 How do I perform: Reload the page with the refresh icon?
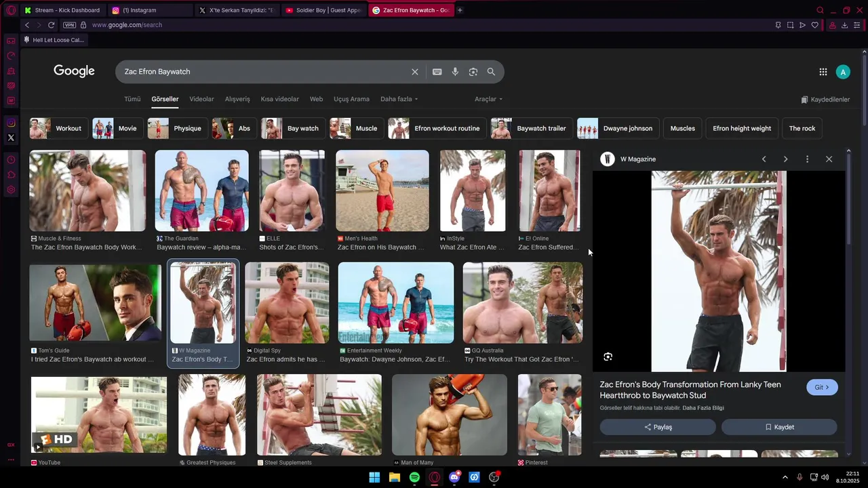point(51,25)
